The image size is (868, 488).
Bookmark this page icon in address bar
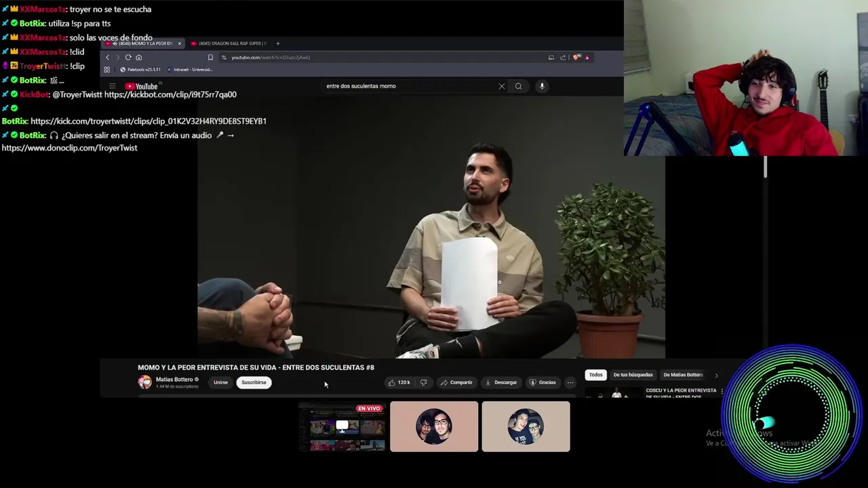210,58
